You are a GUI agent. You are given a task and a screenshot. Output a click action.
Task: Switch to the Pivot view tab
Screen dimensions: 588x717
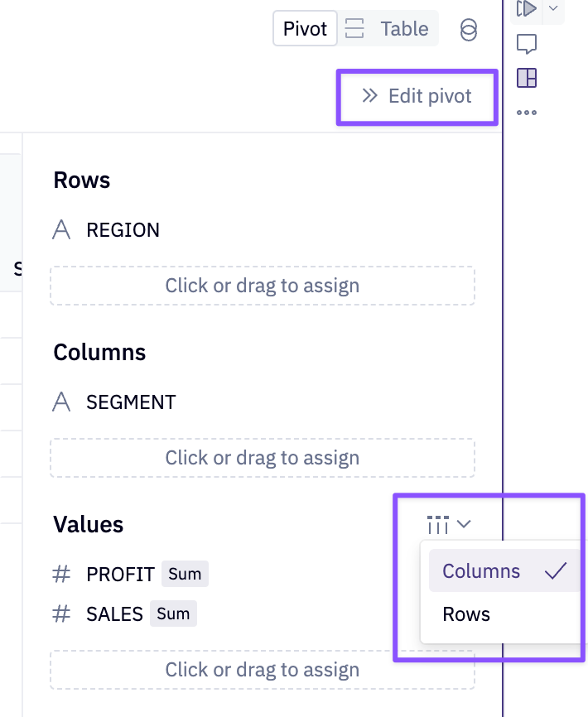[305, 29]
